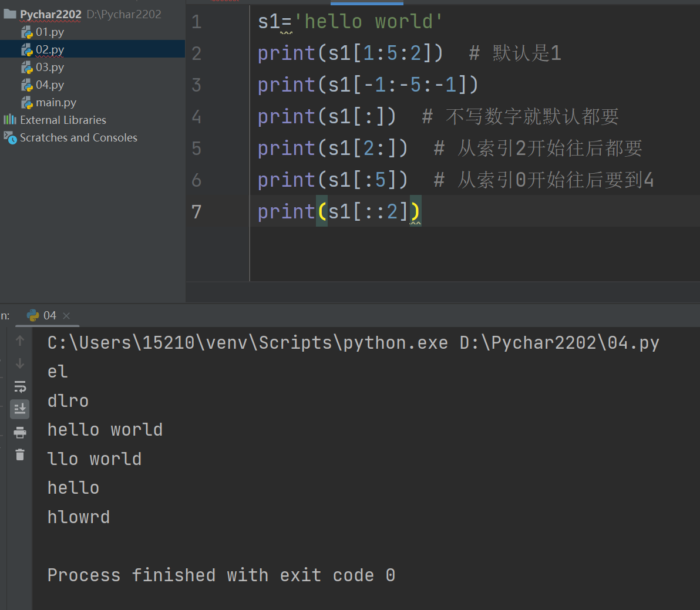The height and width of the screenshot is (610, 700).
Task: Collapse the Pychar2202 project folder
Action: click(x=51, y=15)
